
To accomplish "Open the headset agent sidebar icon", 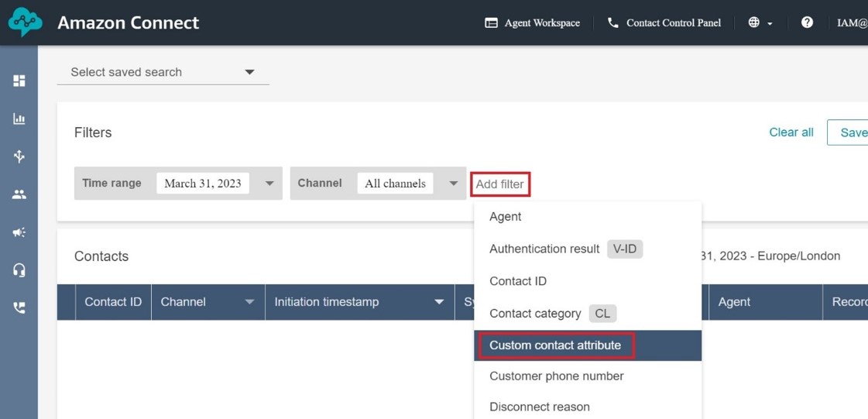I will [x=19, y=270].
